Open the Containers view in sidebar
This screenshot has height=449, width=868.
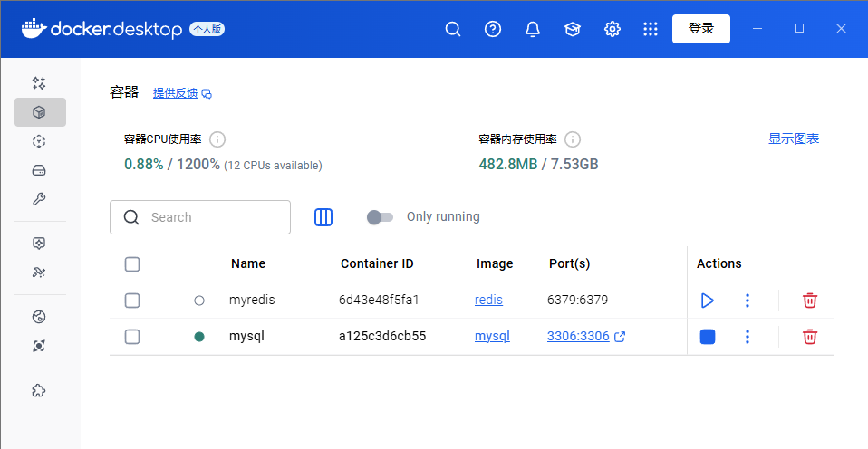pos(39,112)
